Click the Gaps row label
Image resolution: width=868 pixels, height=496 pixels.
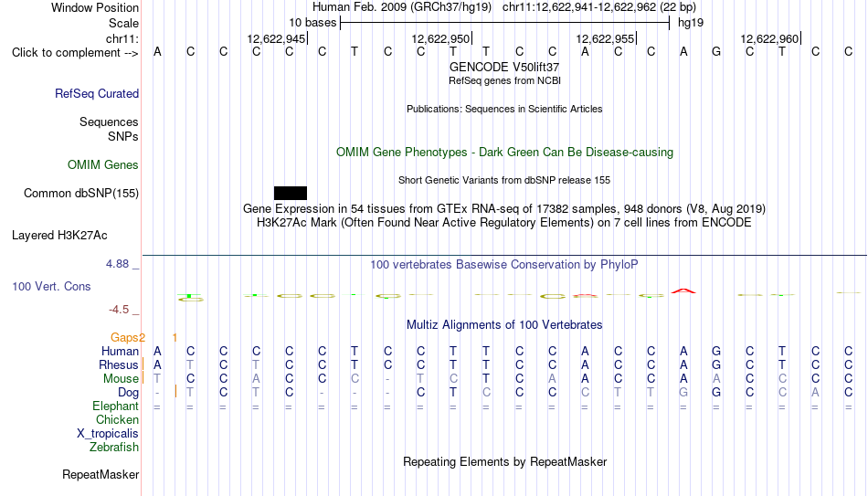(124, 338)
